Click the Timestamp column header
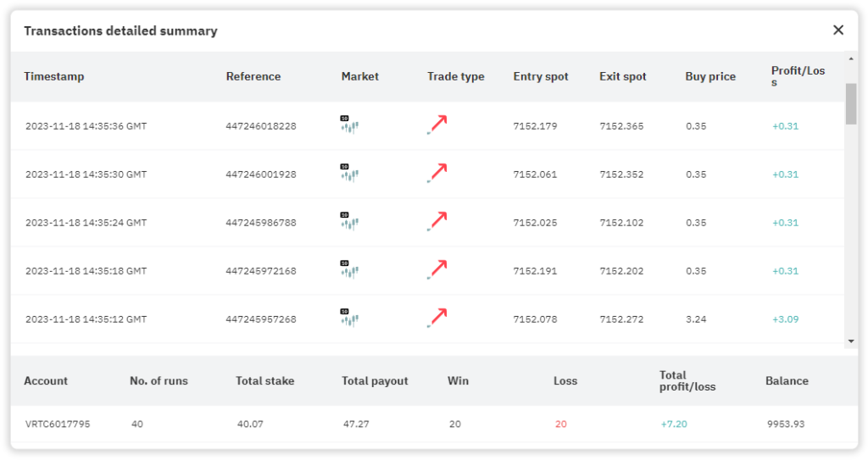Viewport: 868px width, 460px height. point(54,76)
